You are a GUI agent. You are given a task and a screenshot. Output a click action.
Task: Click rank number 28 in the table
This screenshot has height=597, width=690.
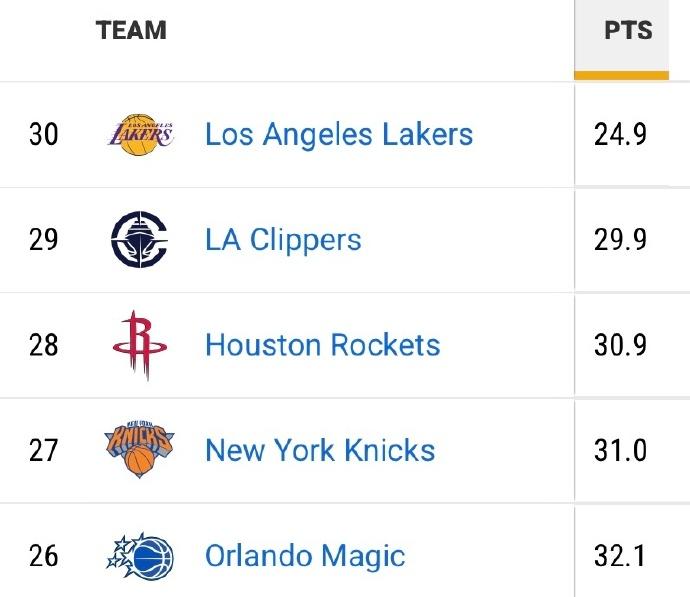(x=43, y=345)
